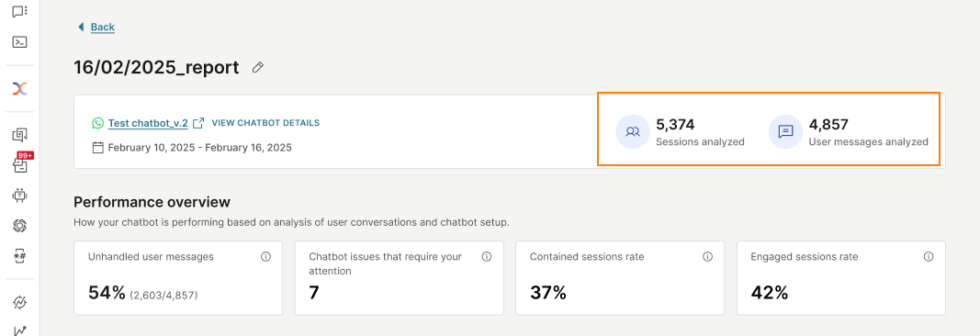Click the User messages analyzed icon
The height and width of the screenshot is (336, 980).
785,132
